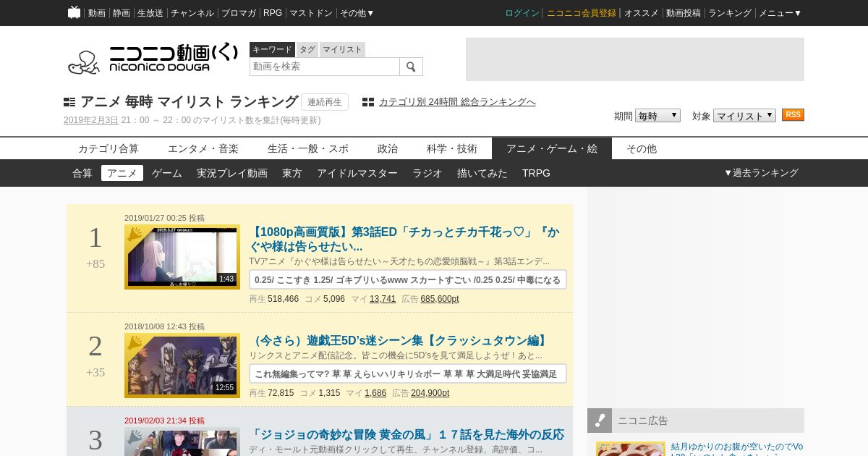Click the grid icon beside category ranking link
868x456 pixels.
(368, 102)
